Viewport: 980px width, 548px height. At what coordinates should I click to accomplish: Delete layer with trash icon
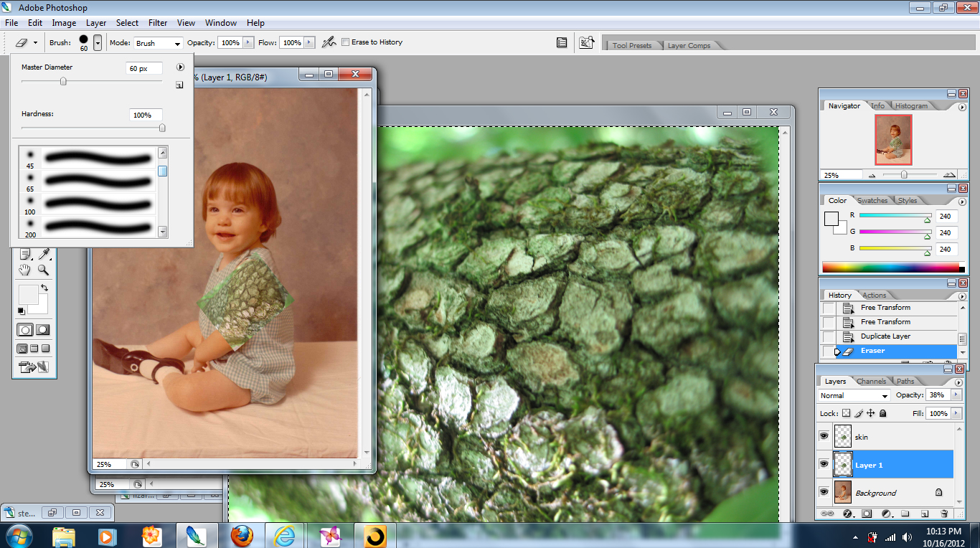(944, 514)
